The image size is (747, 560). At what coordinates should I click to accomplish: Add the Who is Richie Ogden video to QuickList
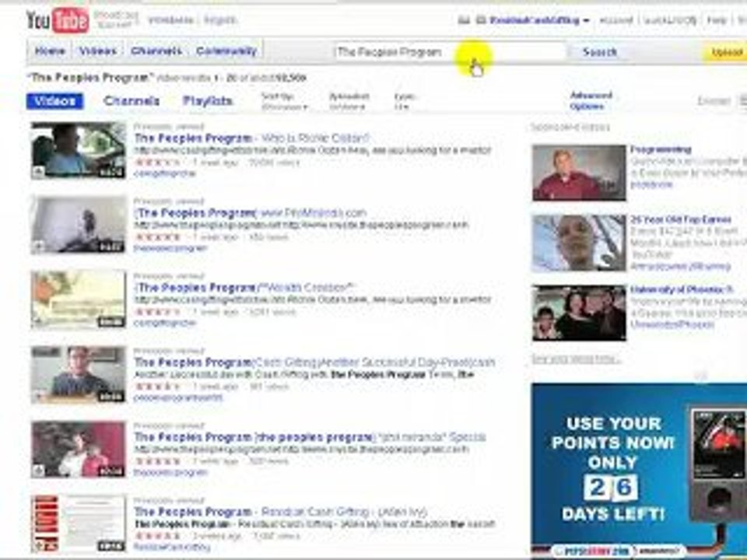pyautogui.click(x=39, y=173)
